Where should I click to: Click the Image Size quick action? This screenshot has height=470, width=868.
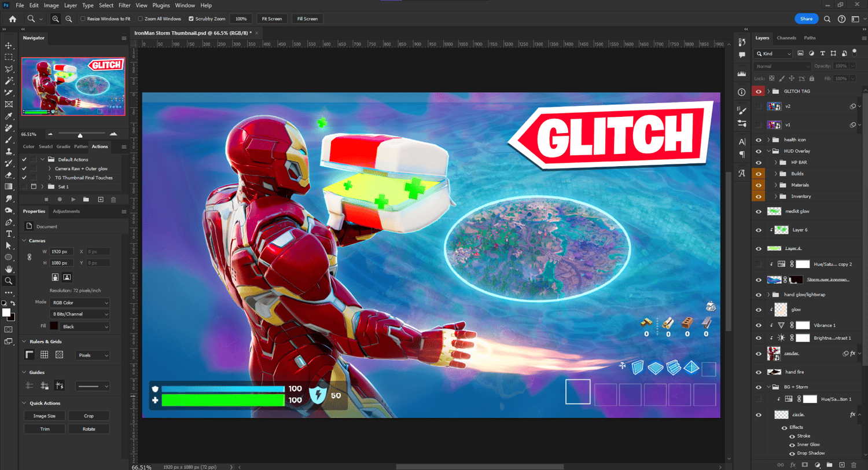pyautogui.click(x=44, y=416)
